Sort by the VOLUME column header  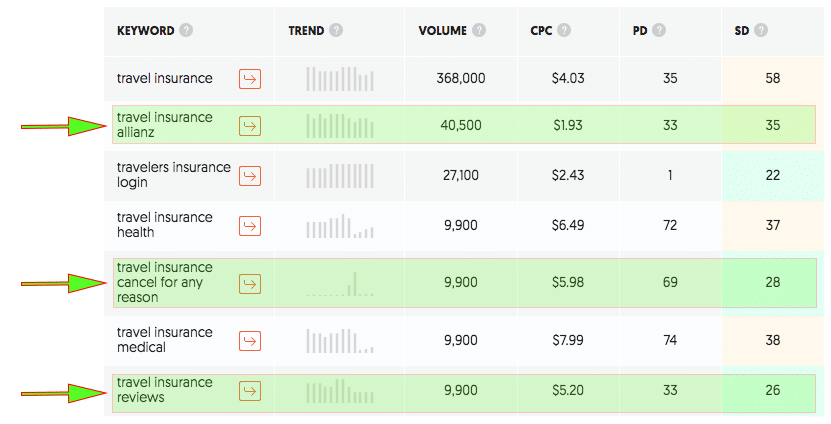click(442, 30)
